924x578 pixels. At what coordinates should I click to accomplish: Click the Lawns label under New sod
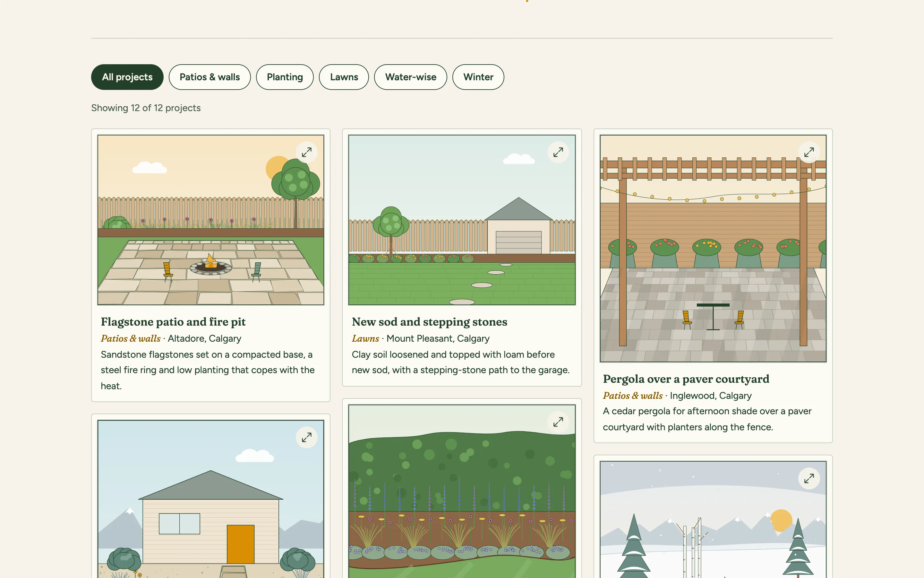pos(365,338)
